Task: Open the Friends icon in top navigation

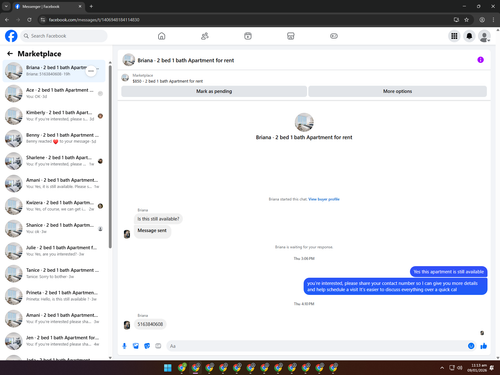Action: point(205,36)
